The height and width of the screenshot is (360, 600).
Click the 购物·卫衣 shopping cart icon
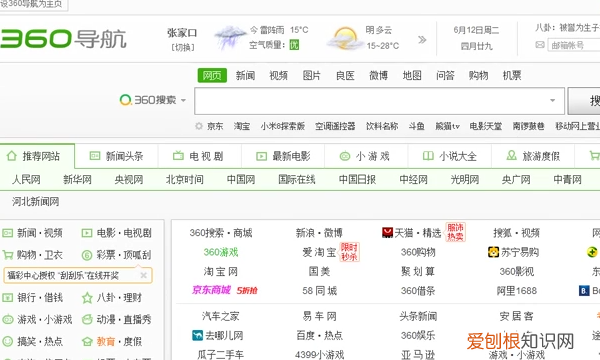click(x=8, y=254)
